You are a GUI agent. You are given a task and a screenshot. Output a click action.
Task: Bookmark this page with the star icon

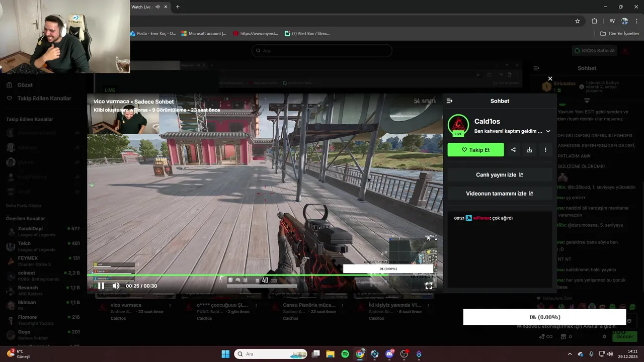point(578,21)
